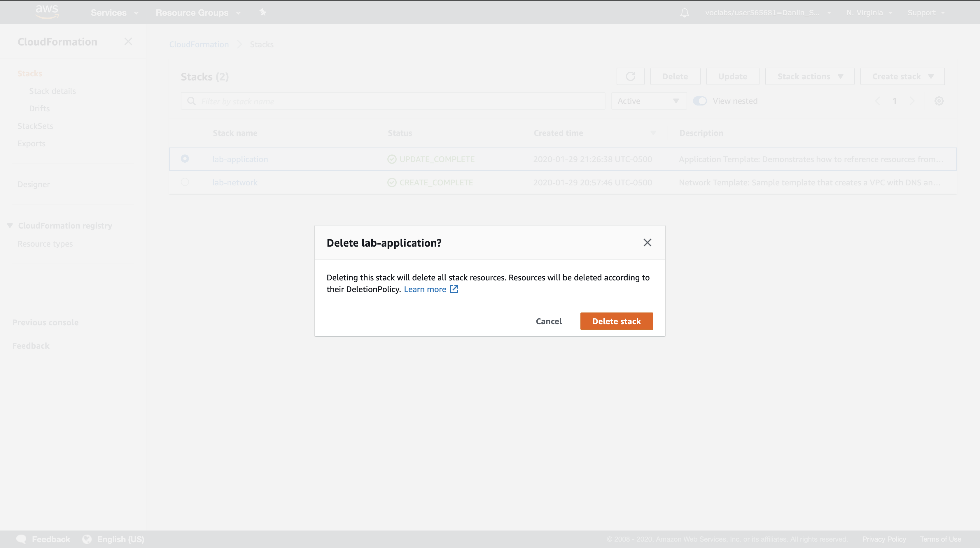Click the pin shortcut icon in navbar
The height and width of the screenshot is (548, 980).
click(262, 12)
